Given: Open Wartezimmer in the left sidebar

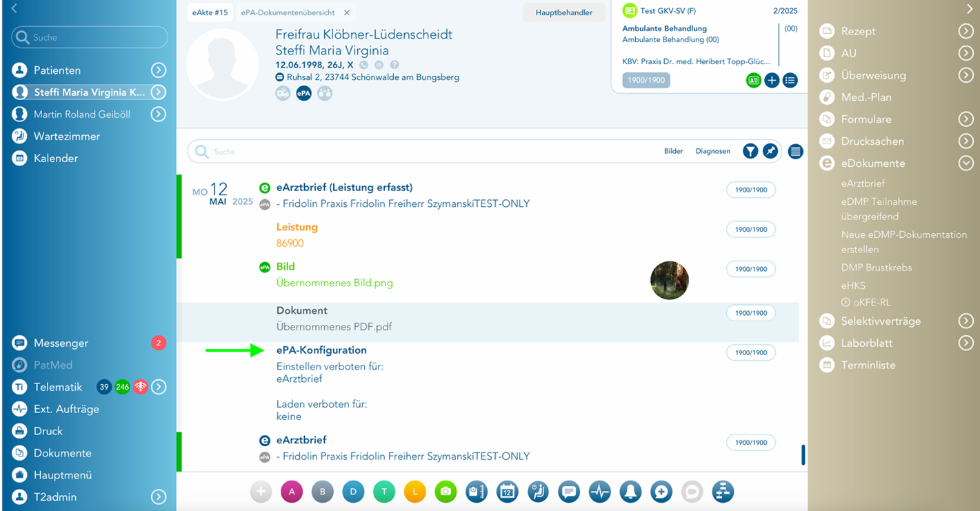Looking at the screenshot, I should (x=66, y=137).
